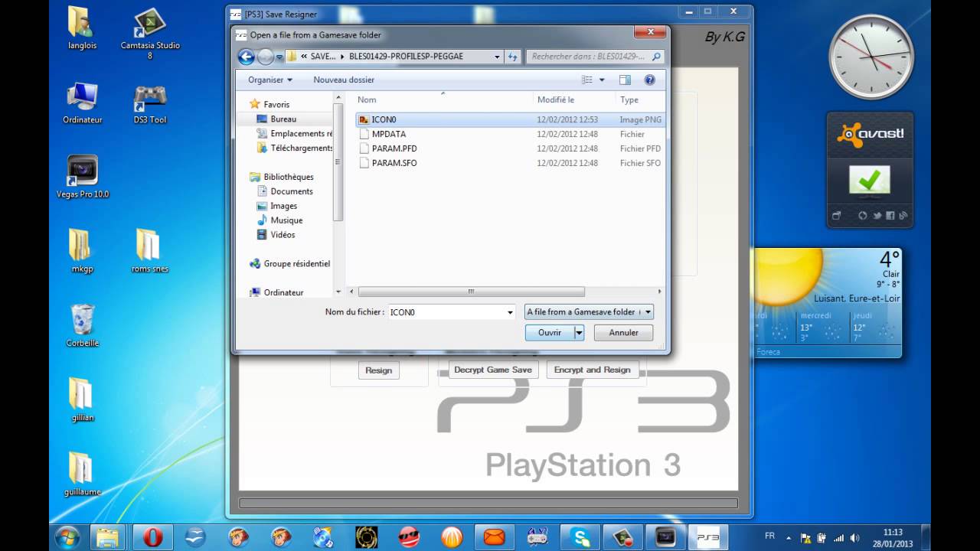Viewport: 980px width, 551px height.
Task: Open the change view icon in the dialog toolbar
Action: [x=587, y=80]
